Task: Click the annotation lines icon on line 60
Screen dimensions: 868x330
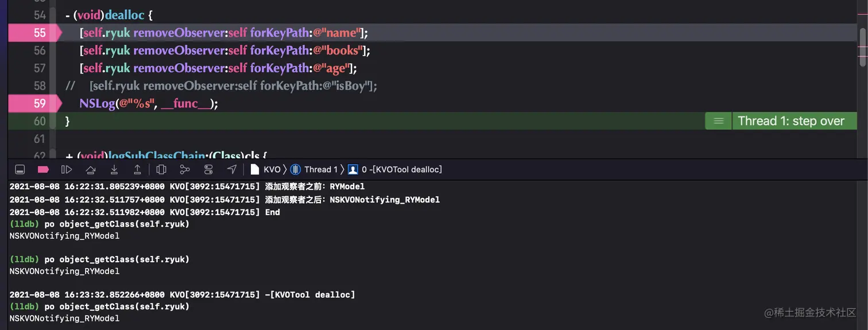Action: [x=718, y=121]
